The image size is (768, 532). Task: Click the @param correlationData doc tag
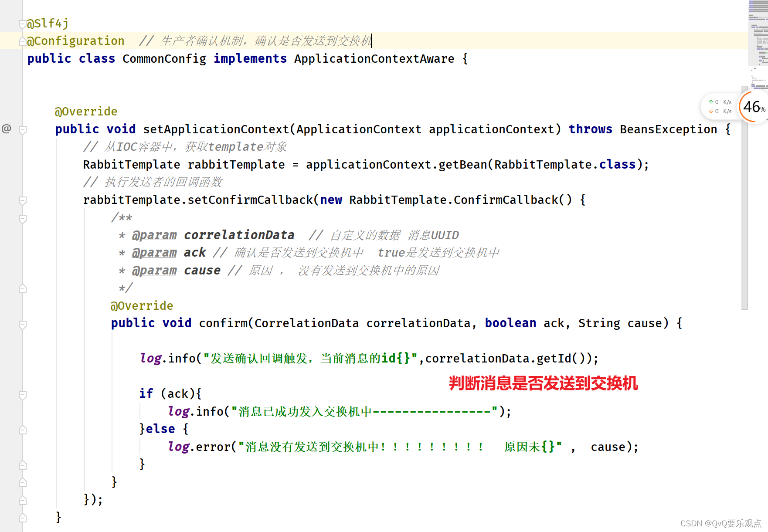(x=213, y=235)
